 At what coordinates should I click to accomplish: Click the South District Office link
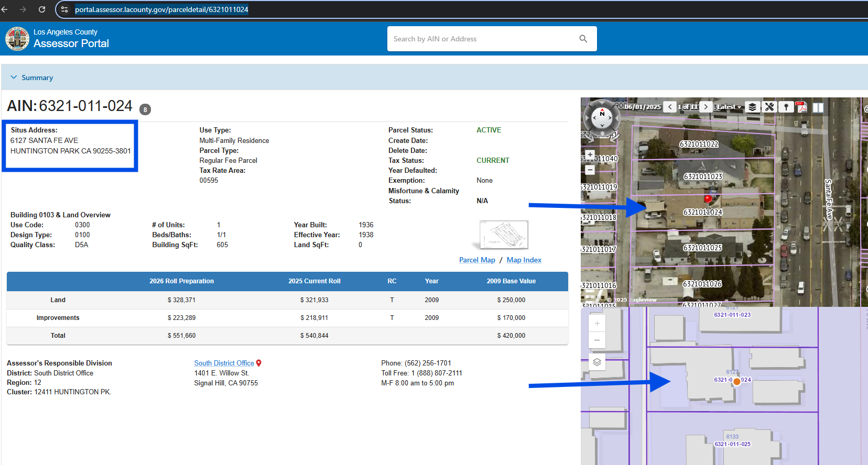tap(224, 363)
